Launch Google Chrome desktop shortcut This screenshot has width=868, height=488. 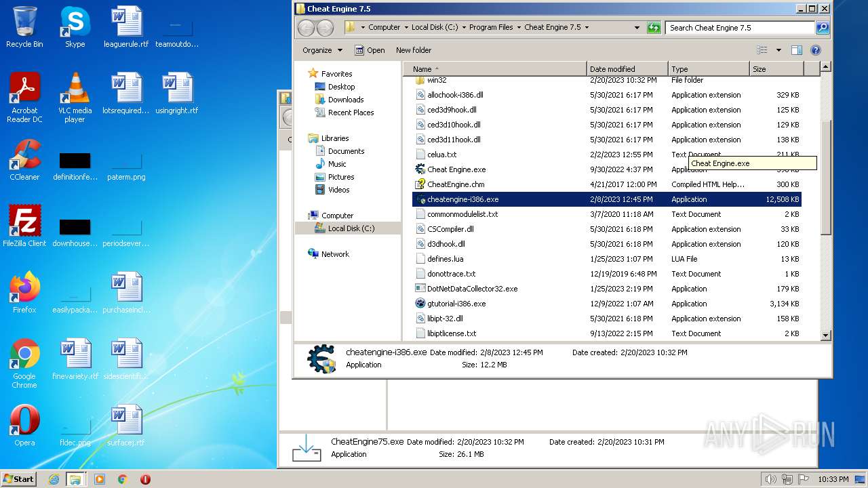[x=24, y=364]
